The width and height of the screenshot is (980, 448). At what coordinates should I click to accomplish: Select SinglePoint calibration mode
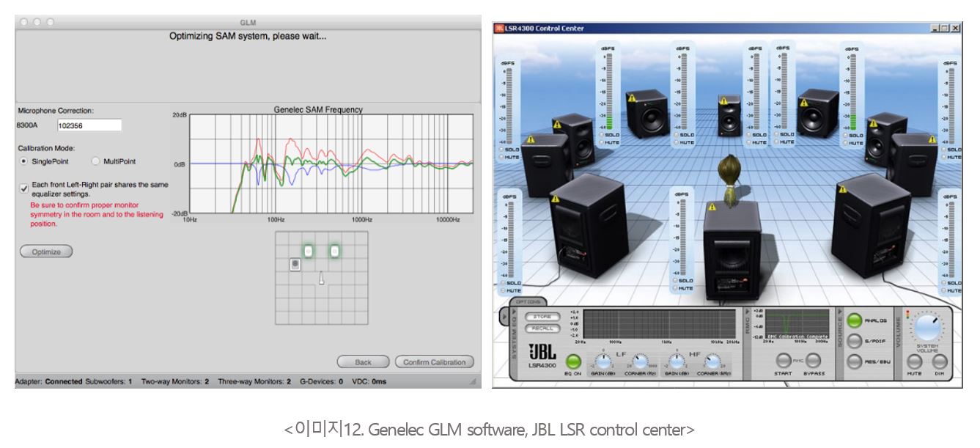25,161
